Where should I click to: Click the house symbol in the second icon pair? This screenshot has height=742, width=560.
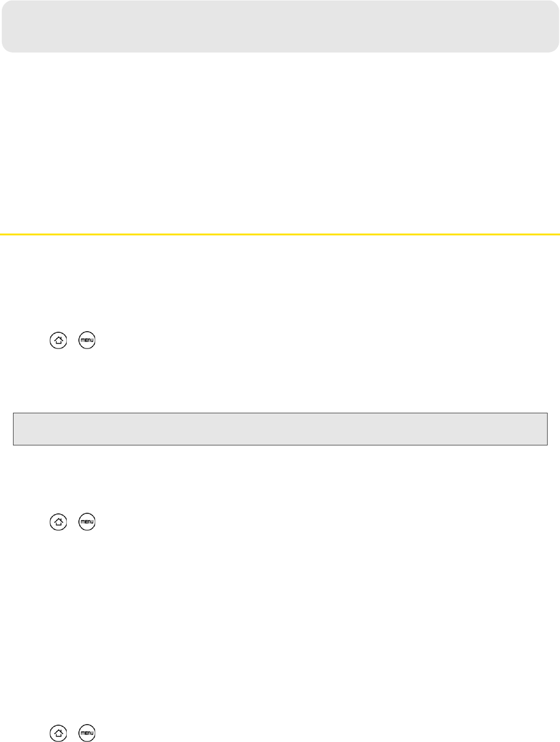58,521
